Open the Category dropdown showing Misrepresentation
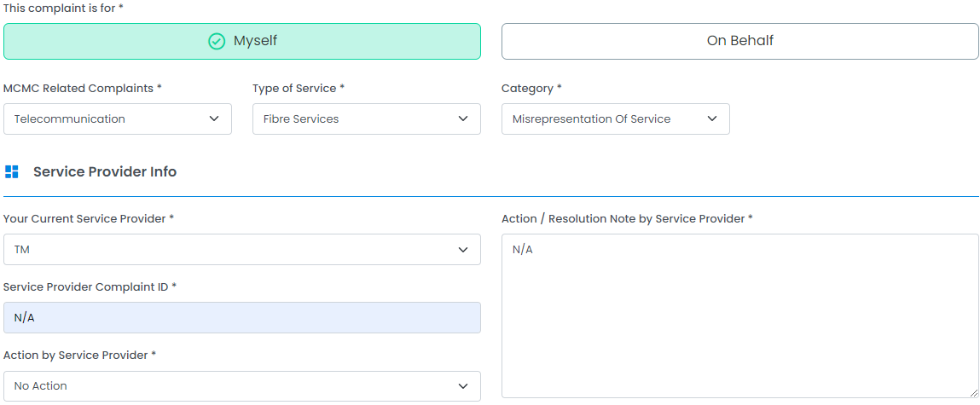The width and height of the screenshot is (980, 405). coord(615,119)
